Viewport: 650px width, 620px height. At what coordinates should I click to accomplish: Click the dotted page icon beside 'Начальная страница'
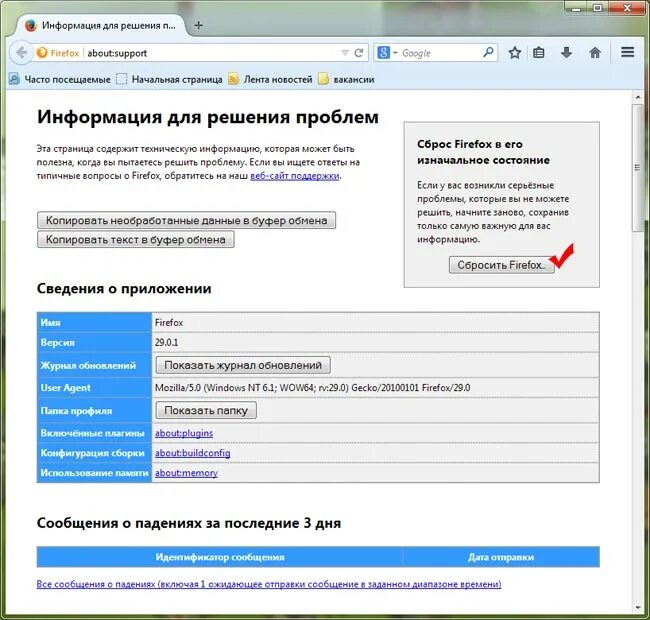pos(121,79)
